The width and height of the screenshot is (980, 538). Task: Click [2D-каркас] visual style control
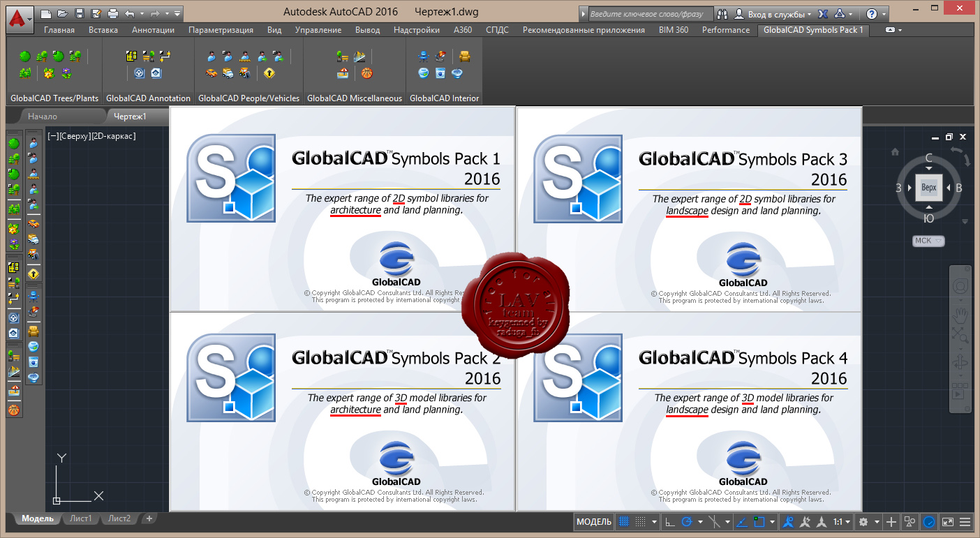coord(113,136)
